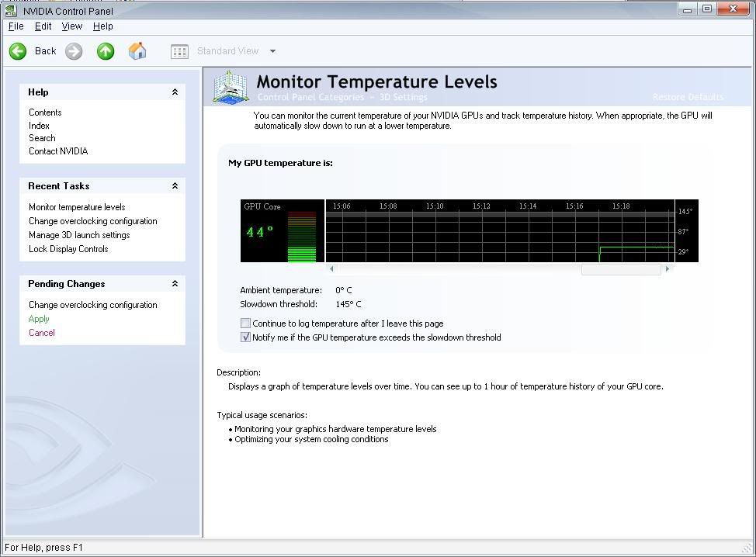
Task: Click the NVIDIA Control Panel title bar icon
Action: point(11,10)
